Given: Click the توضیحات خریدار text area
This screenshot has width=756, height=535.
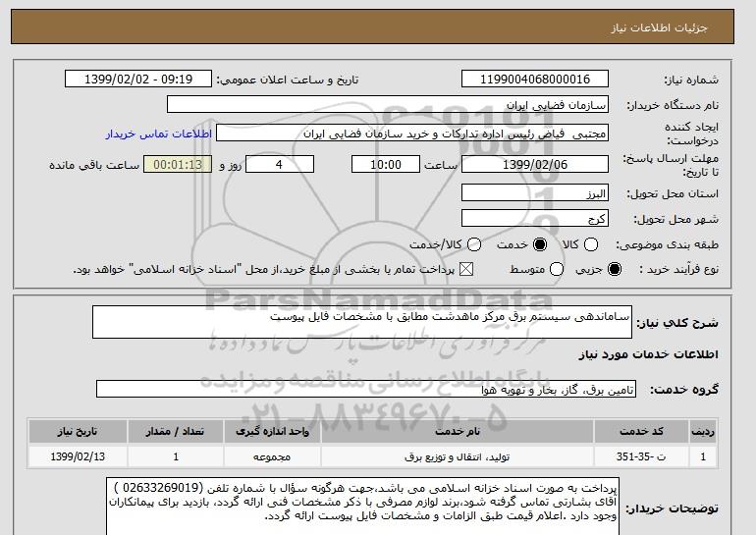Looking at the screenshot, I should click(x=362, y=507).
